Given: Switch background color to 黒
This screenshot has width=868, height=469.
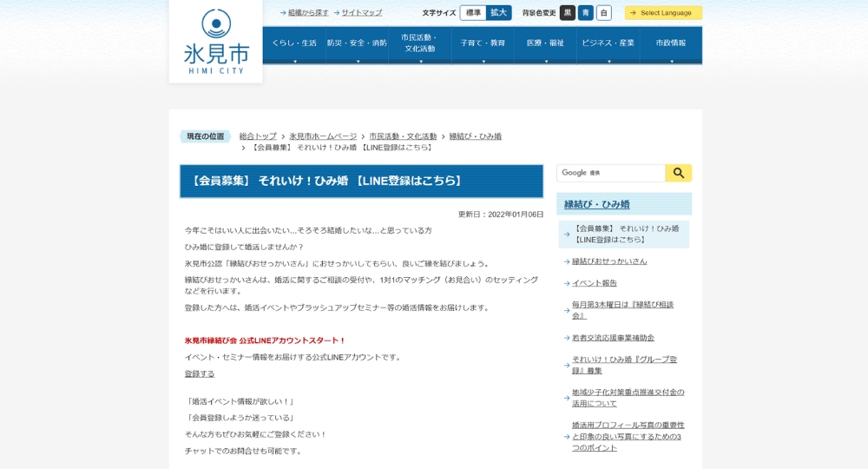Looking at the screenshot, I should click(568, 13).
